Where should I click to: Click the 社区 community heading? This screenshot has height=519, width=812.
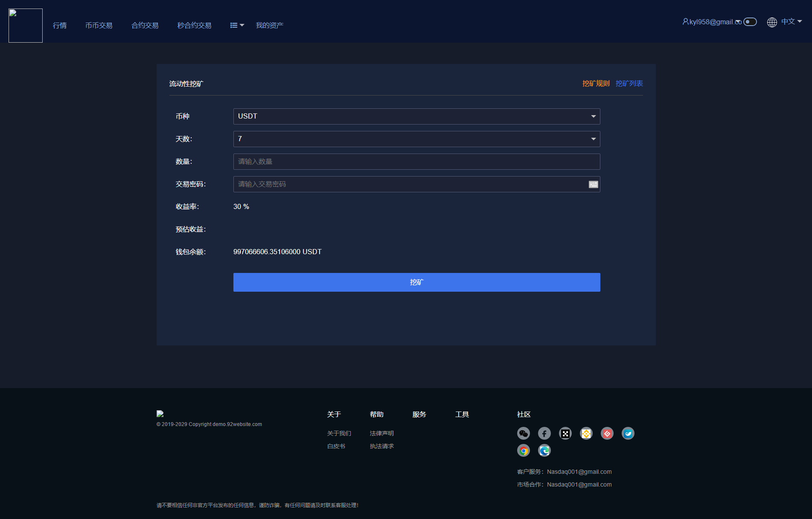(524, 415)
